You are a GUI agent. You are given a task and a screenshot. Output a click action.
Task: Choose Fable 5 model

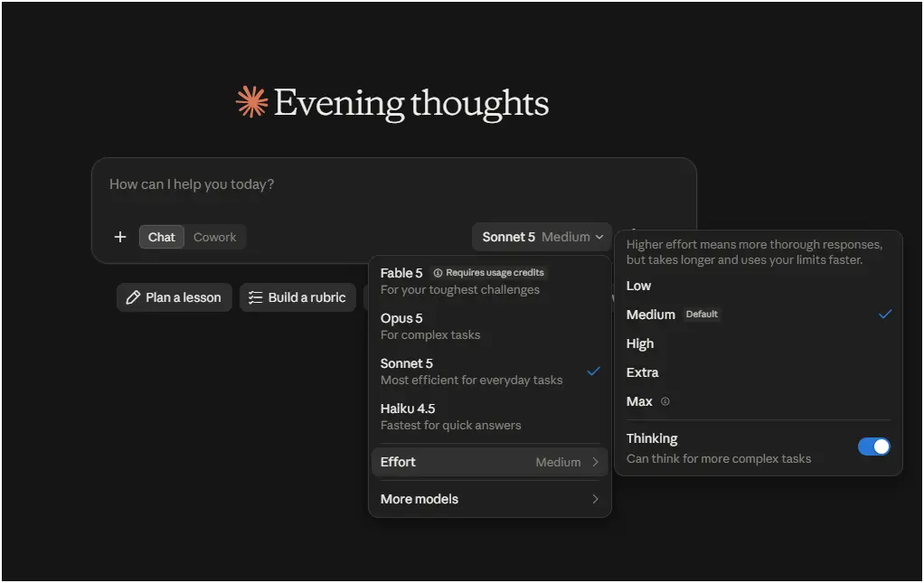coord(489,281)
